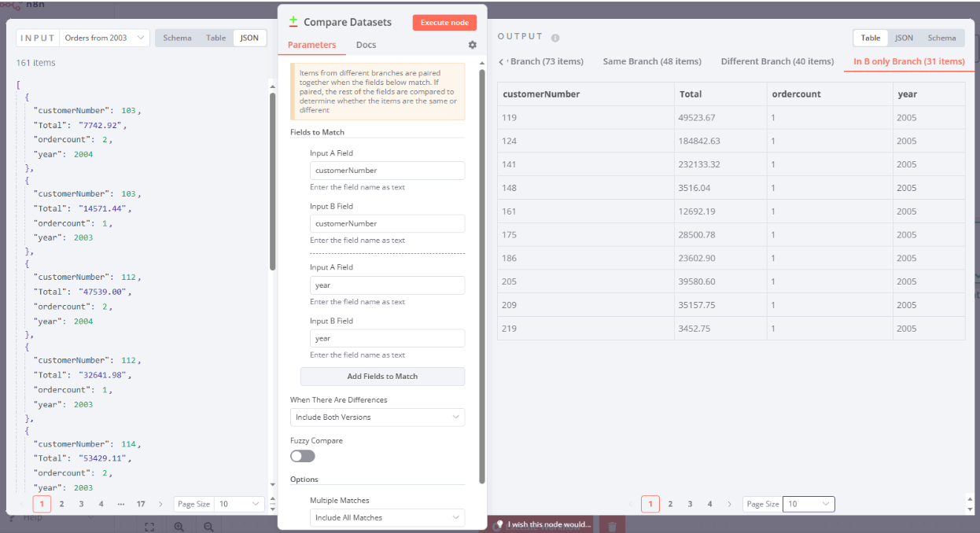The image size is (980, 533).
Task: Delete the node with the trash icon
Action: [x=612, y=524]
